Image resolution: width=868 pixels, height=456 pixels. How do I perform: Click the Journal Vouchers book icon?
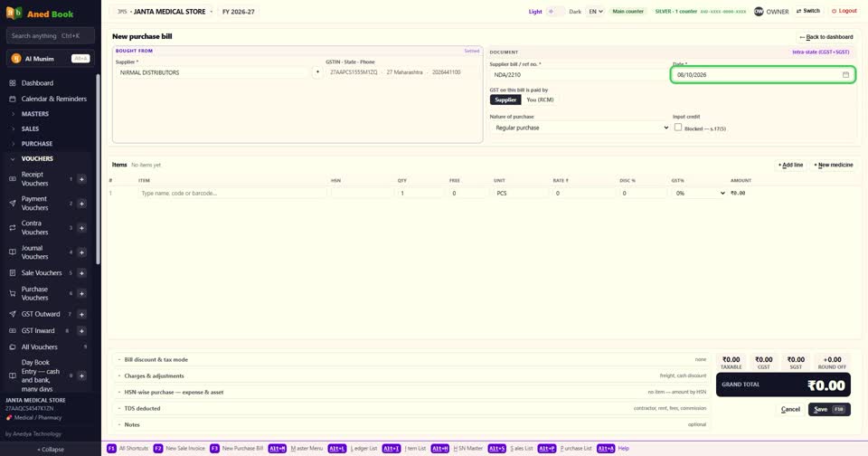coord(12,252)
